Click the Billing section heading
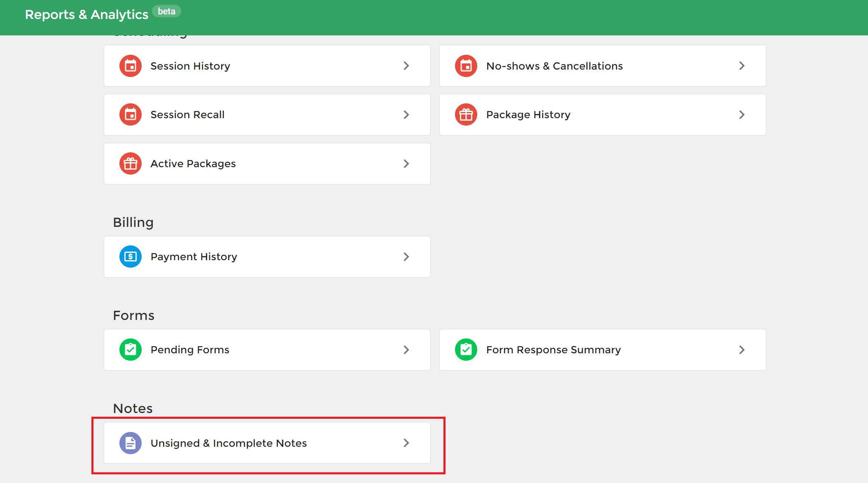Viewport: 868px width, 483px height. tap(133, 222)
